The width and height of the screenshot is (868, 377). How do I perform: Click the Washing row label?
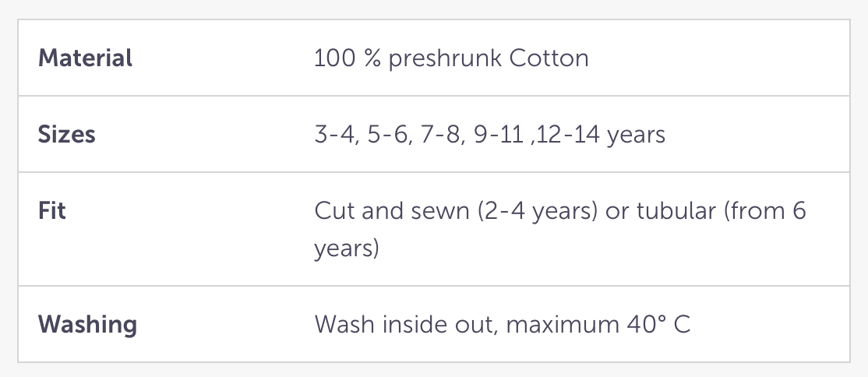(x=87, y=324)
